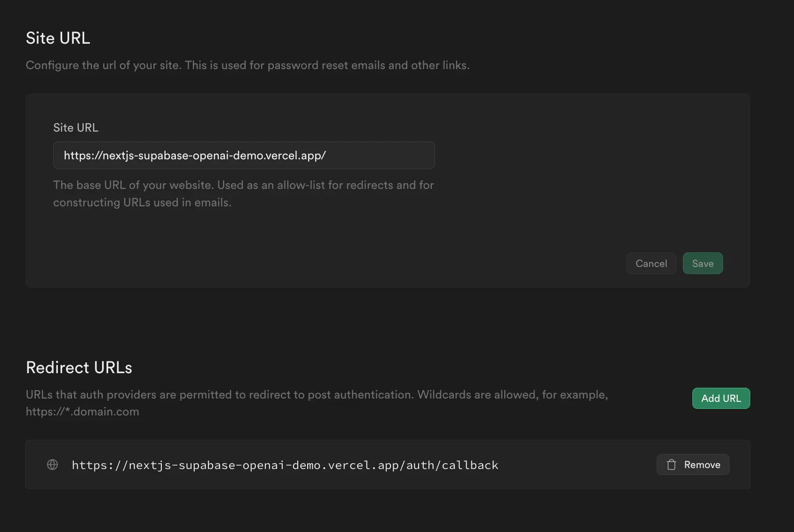
Task: Focus the Site URL input field
Action: tap(244, 156)
